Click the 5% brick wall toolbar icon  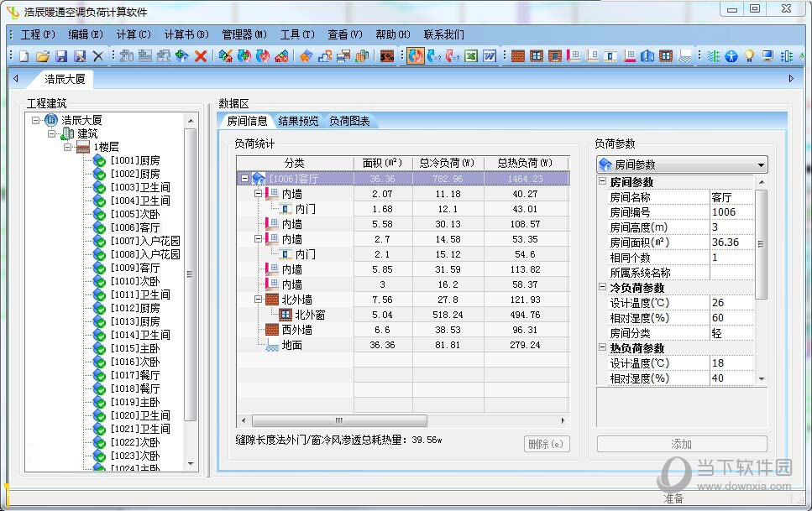pyautogui.click(x=387, y=56)
